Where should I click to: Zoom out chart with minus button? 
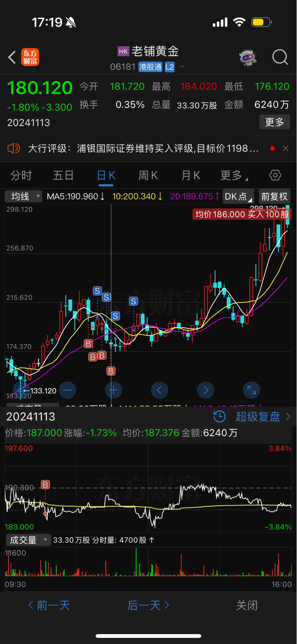[x=68, y=390]
